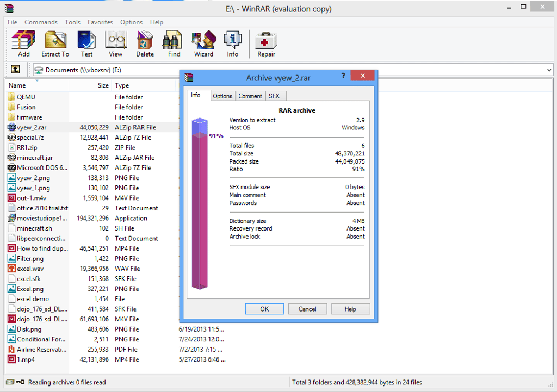Image resolution: width=557 pixels, height=392 pixels.
Task: Click the vyew_2.rar RAR file icon
Action: (12, 127)
